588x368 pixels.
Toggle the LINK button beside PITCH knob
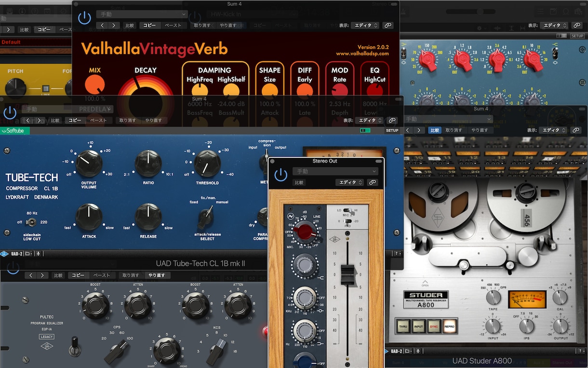coord(45,88)
